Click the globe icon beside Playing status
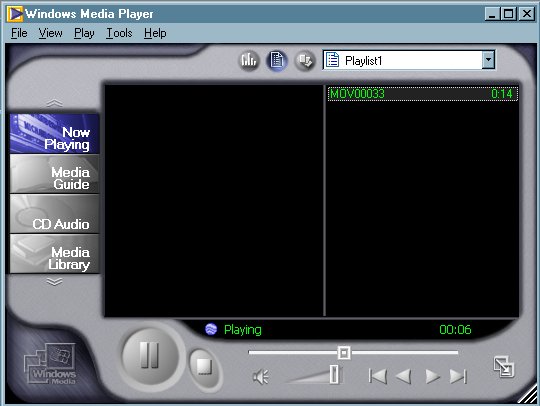540x406 pixels. click(x=211, y=329)
